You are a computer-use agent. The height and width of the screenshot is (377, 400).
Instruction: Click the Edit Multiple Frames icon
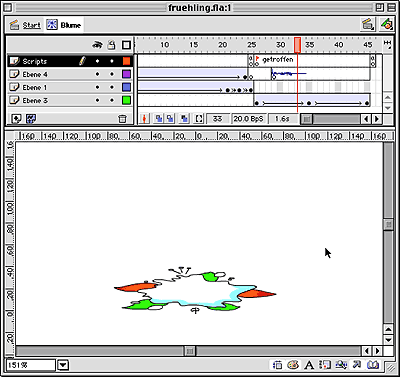(x=184, y=119)
